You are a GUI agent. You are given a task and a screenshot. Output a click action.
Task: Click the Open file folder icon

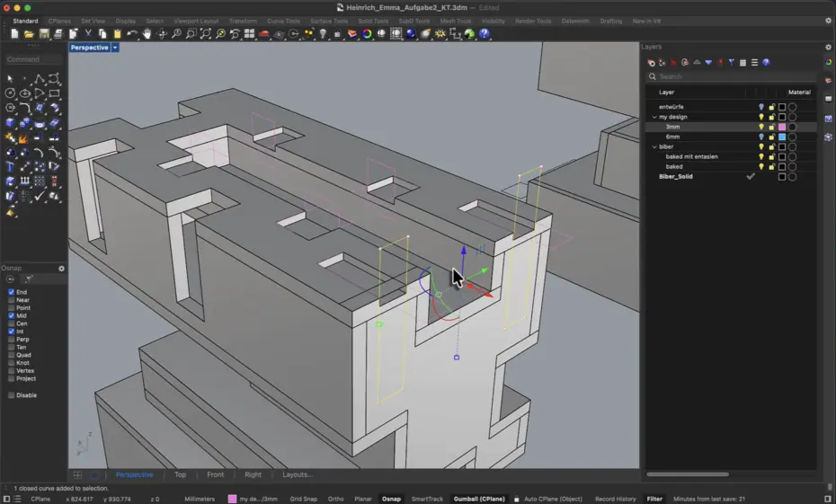coord(29,33)
